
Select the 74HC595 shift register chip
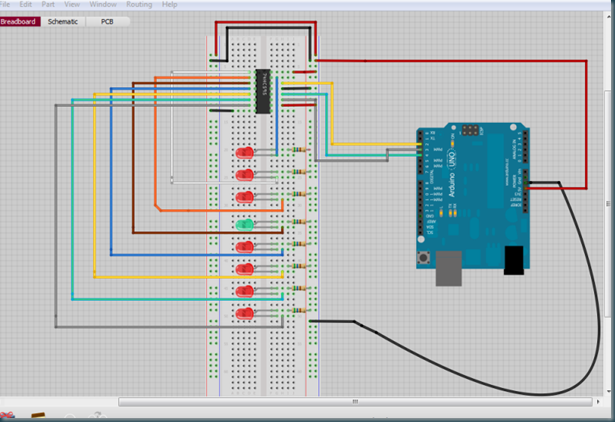point(263,91)
